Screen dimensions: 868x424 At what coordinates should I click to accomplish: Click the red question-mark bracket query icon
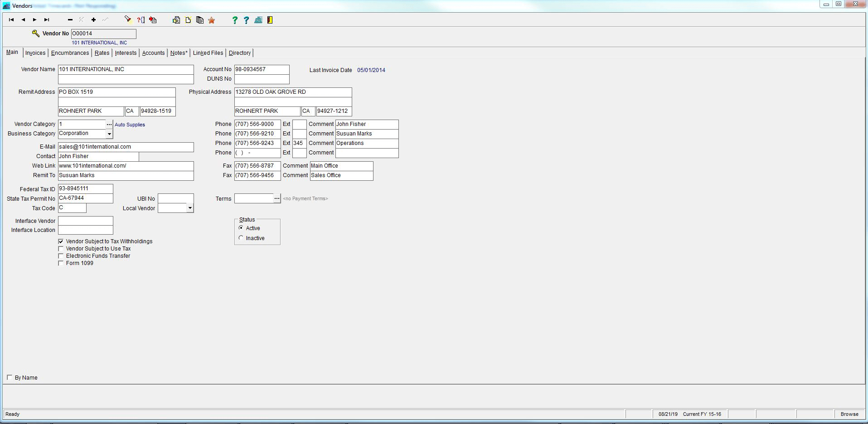(141, 20)
